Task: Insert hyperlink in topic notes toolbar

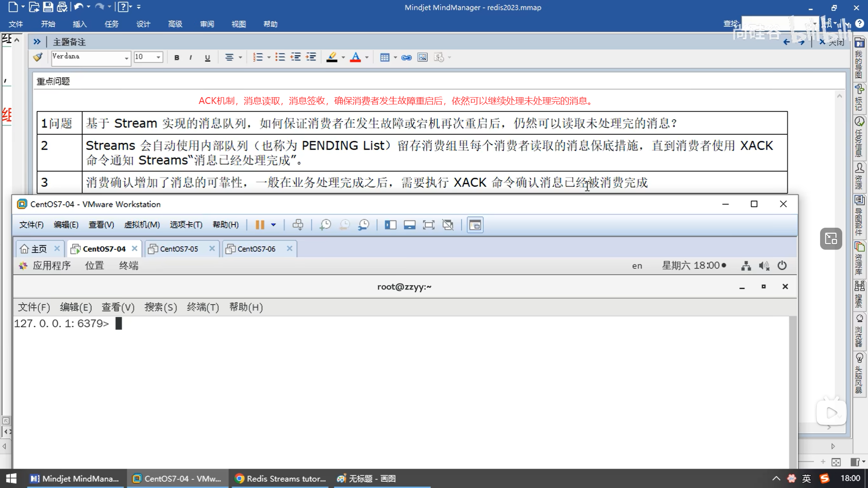Action: pos(406,57)
